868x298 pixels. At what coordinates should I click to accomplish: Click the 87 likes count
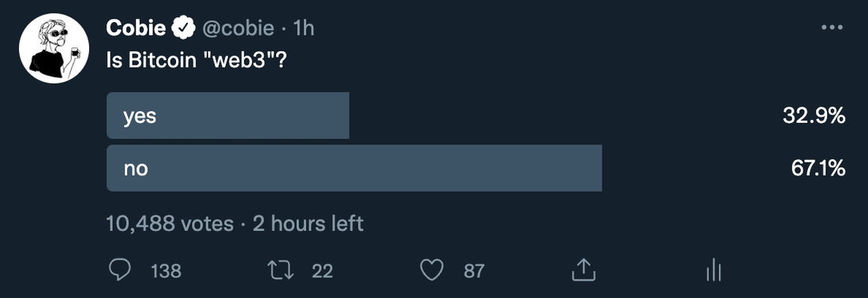tap(474, 271)
